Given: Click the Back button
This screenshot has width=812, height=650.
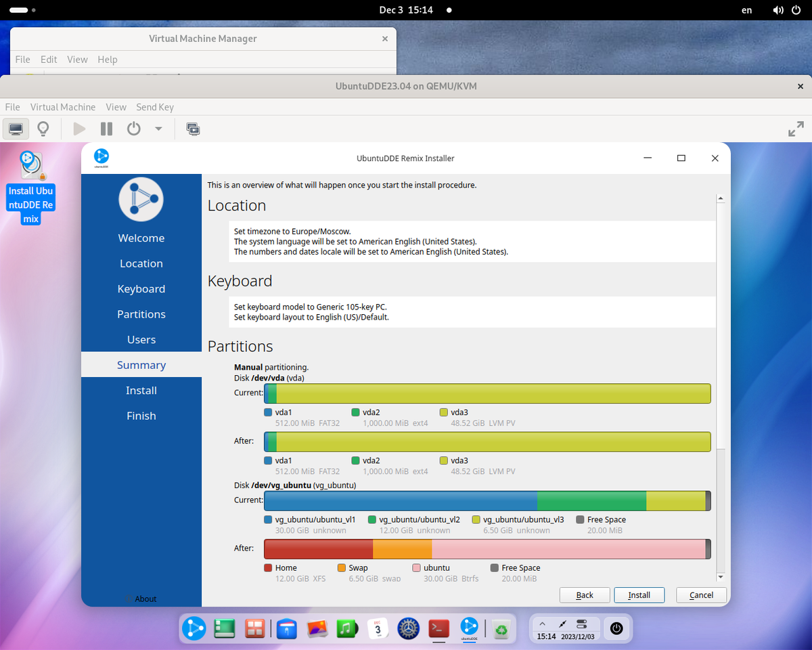Looking at the screenshot, I should tap(585, 595).
